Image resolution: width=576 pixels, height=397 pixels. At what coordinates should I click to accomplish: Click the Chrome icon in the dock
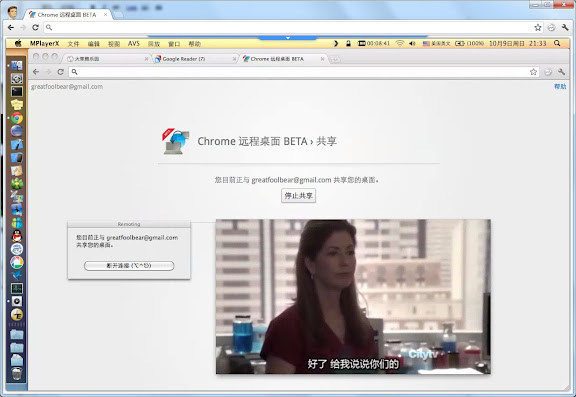point(17,118)
